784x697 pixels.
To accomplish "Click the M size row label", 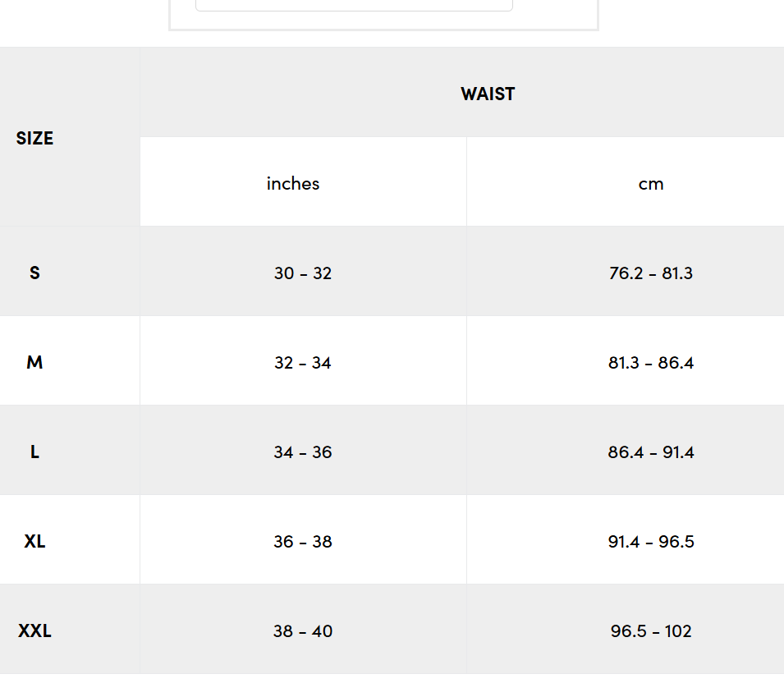I will pos(34,362).
